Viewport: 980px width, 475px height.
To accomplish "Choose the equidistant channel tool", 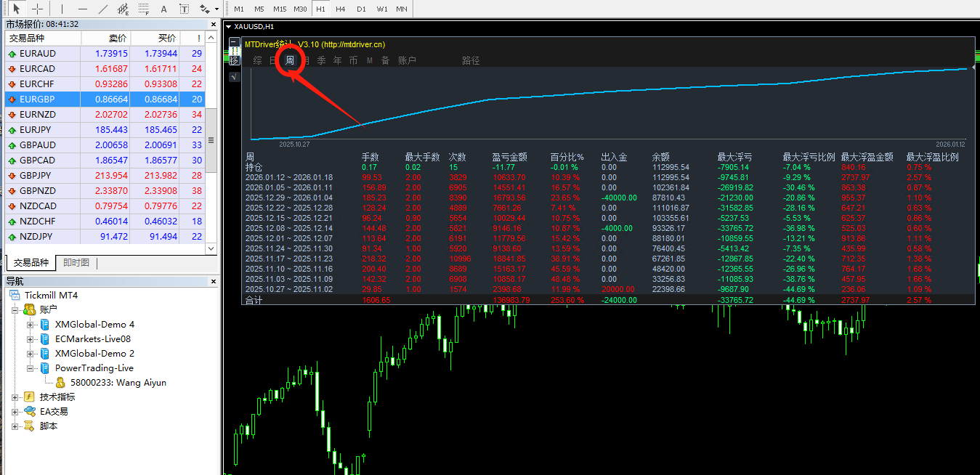I will coord(123,9).
